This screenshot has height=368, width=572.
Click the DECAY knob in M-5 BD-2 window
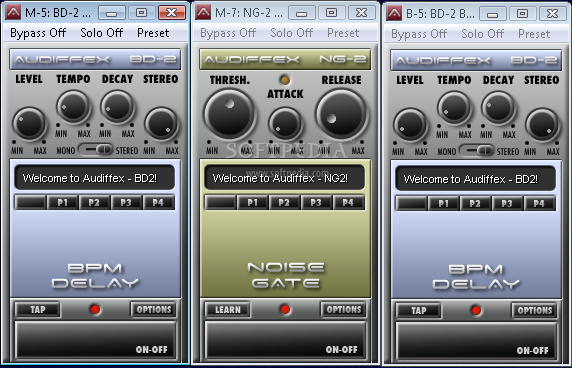tap(117, 107)
